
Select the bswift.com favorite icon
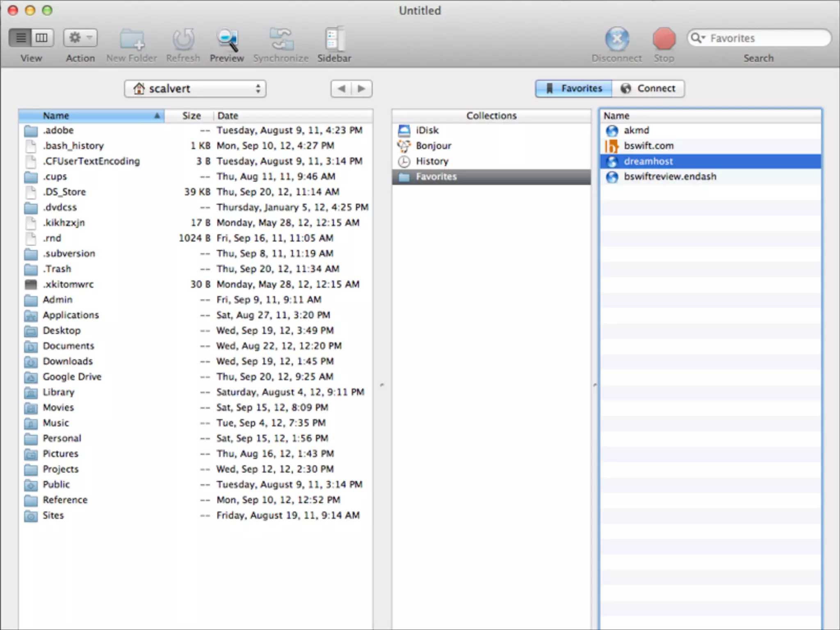612,146
